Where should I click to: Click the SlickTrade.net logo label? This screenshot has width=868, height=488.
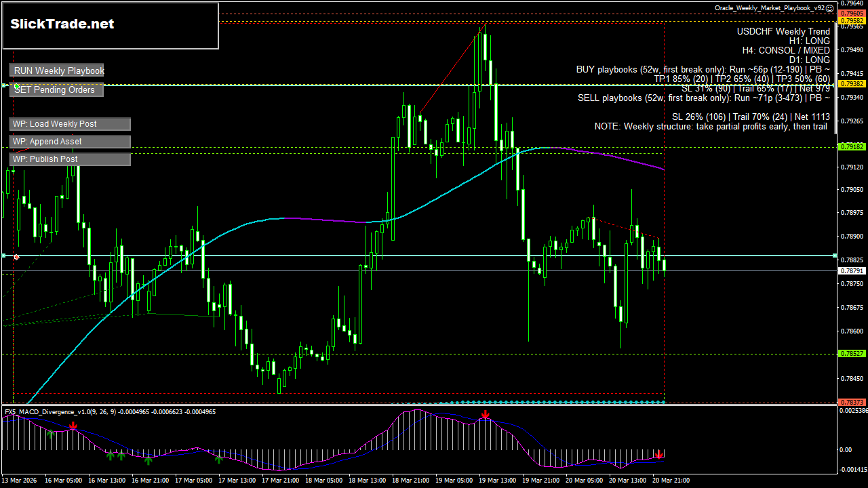pos(62,24)
